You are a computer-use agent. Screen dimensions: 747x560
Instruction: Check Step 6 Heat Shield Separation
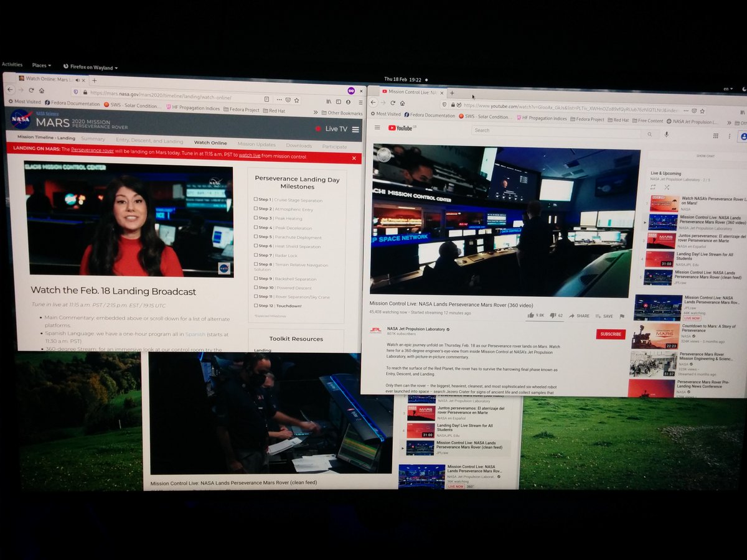point(255,246)
